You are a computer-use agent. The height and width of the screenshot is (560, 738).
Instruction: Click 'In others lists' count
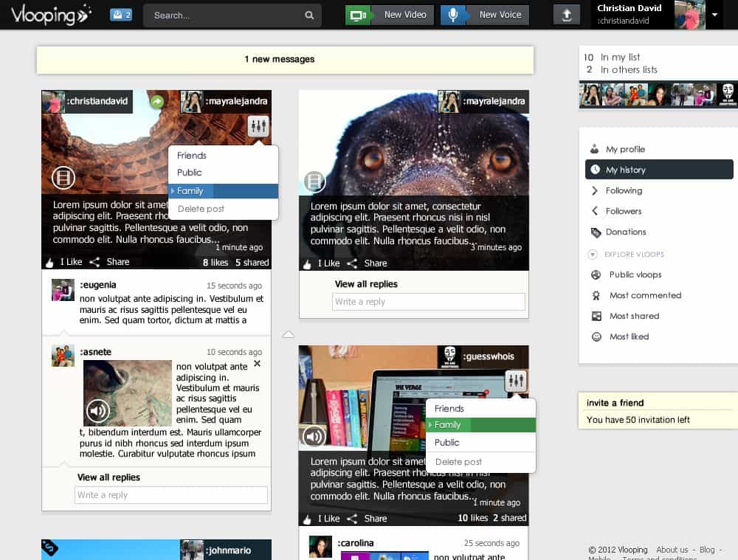(x=621, y=70)
